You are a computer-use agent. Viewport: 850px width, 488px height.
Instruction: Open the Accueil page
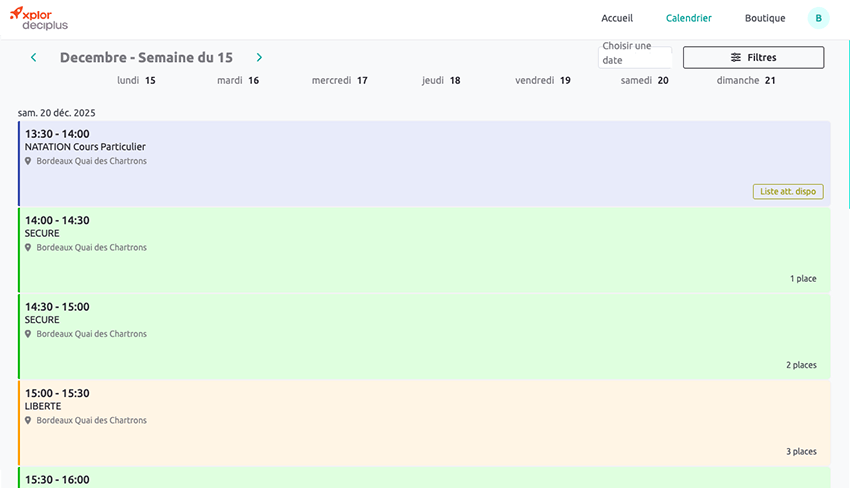[x=617, y=18]
